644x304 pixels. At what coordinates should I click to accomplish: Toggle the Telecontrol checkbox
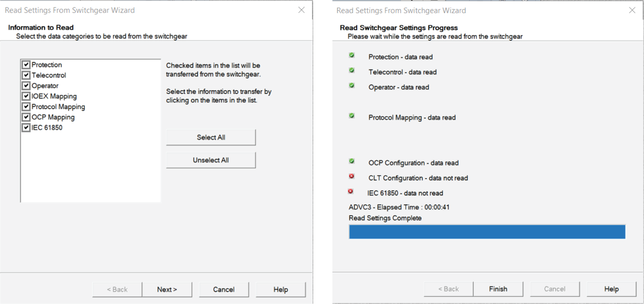tap(26, 75)
